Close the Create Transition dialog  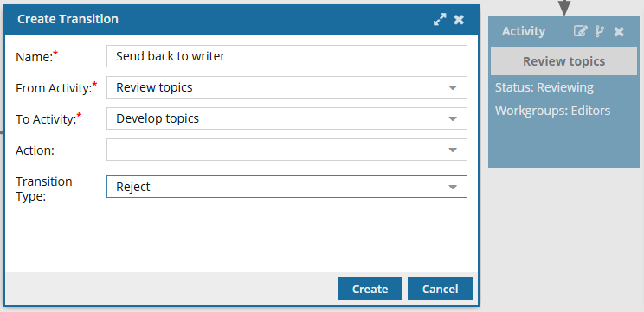pyautogui.click(x=459, y=20)
